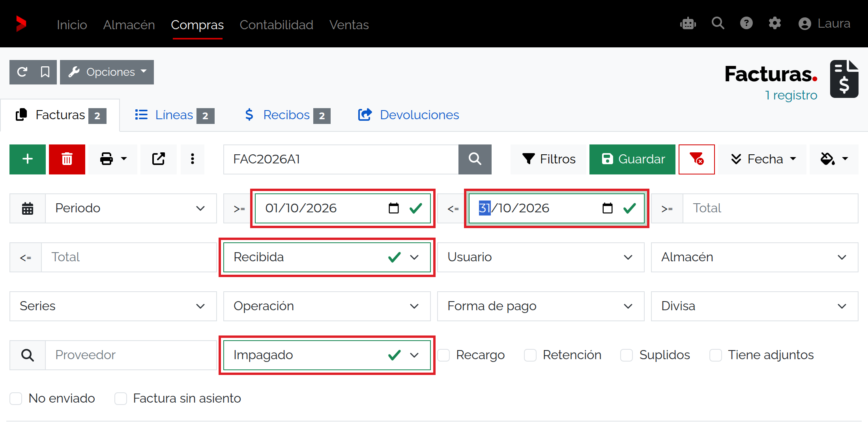Switch to the Recibos tab
The image size is (868, 431).
287,115
